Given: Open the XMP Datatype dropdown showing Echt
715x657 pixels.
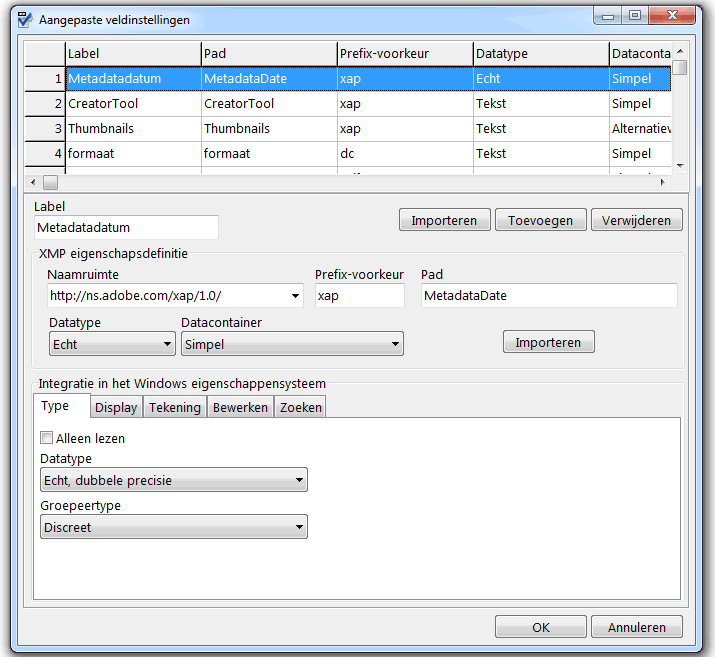Looking at the screenshot, I should pyautogui.click(x=112, y=344).
